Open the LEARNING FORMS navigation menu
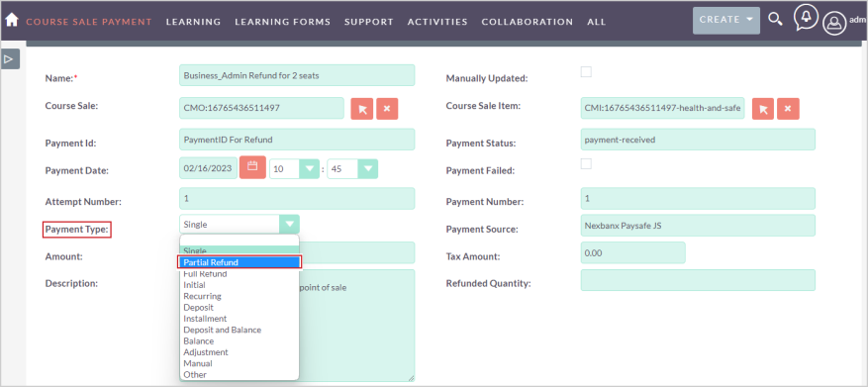868x387 pixels. pyautogui.click(x=282, y=22)
